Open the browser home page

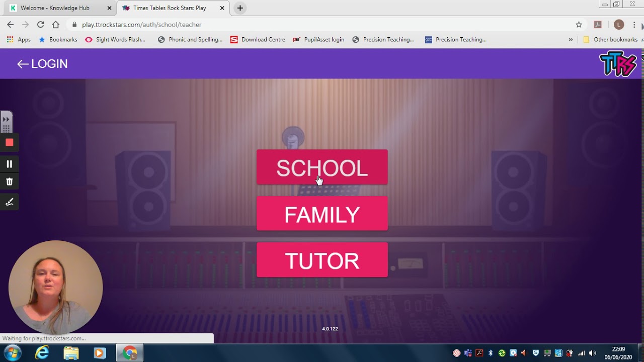[56, 25]
